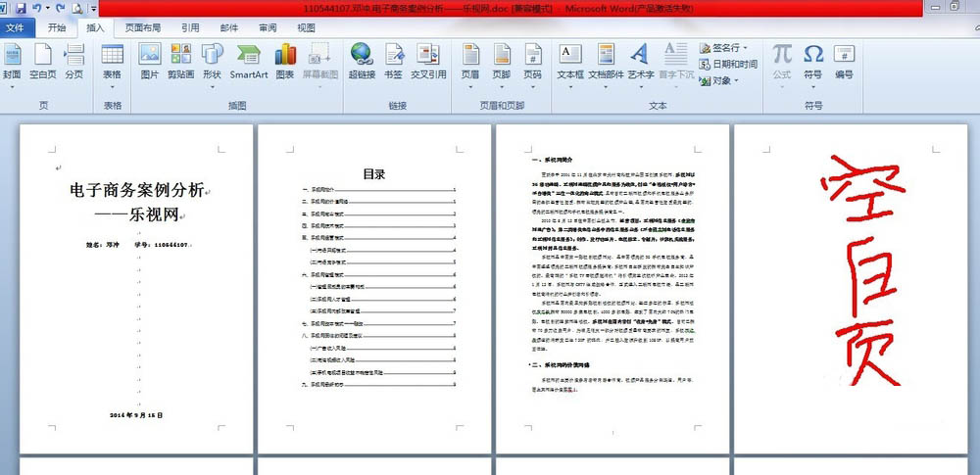This screenshot has height=475, width=980.
Task: Insert a cross-reference with 交叉引用
Action: 428,62
